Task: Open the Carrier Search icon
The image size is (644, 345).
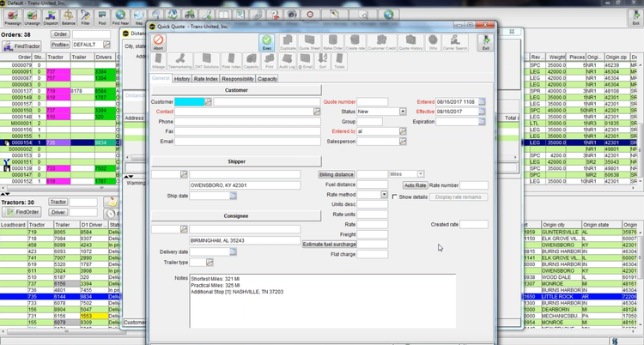Action: click(455, 42)
